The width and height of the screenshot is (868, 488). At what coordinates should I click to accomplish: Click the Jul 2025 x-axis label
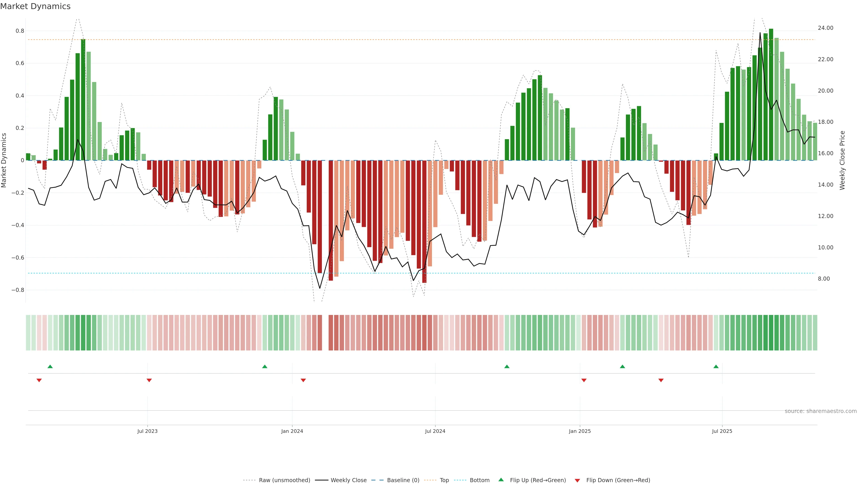(722, 431)
